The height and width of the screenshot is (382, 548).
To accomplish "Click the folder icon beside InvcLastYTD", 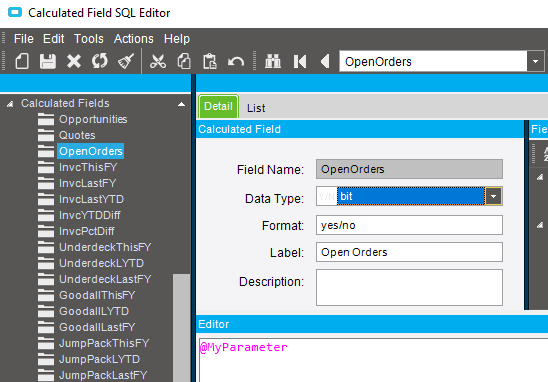I will (x=46, y=199).
